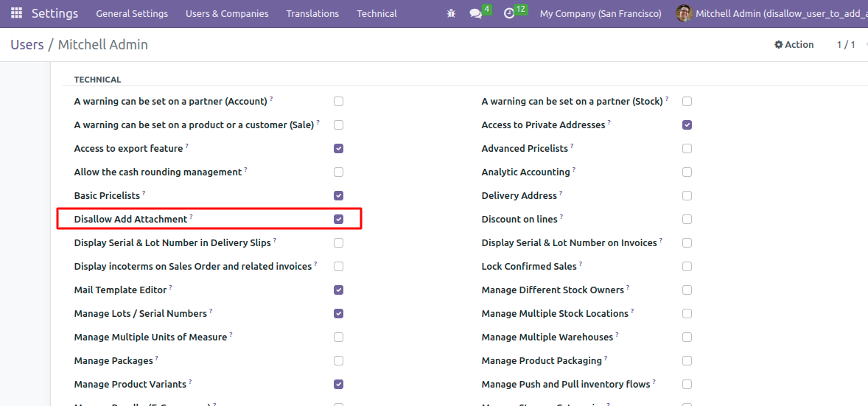Click help mark beside Mail Template Editor
The width and height of the screenshot is (868, 406).
point(170,287)
